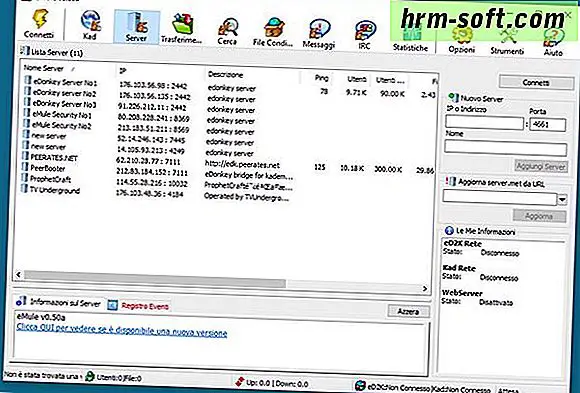Click IP 62.210.28.77 : 7111

148,162
